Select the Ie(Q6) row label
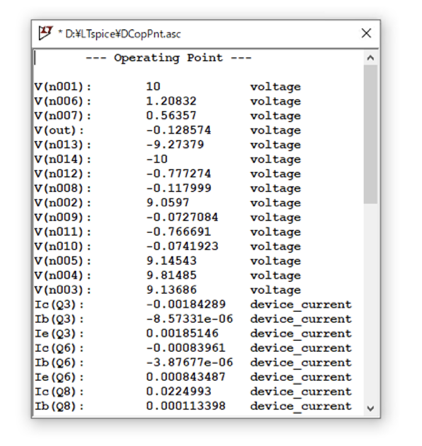 click(x=59, y=377)
